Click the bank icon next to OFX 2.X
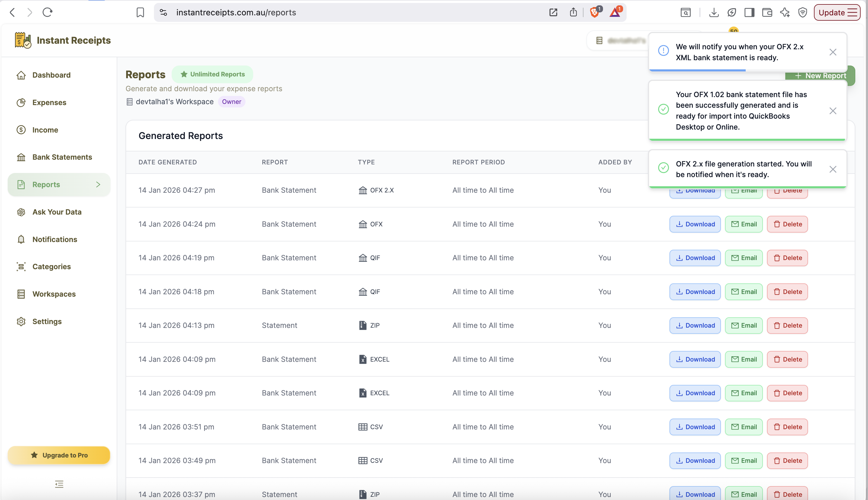 [363, 190]
